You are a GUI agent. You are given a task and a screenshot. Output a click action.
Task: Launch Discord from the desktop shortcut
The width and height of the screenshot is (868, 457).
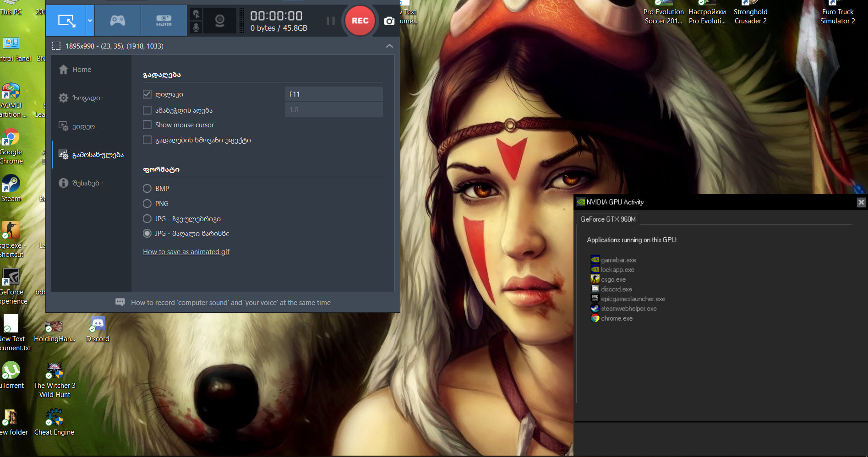(x=98, y=330)
